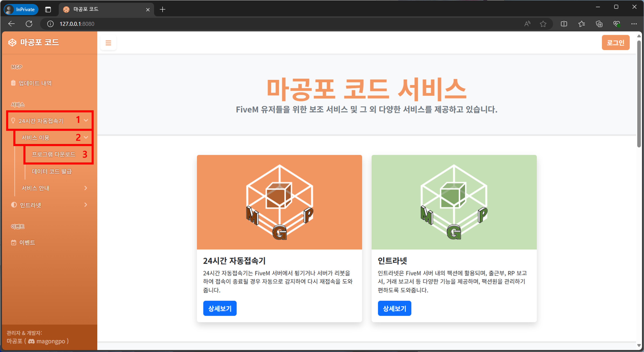644x352 pixels.
Task: Go back with the browser back arrow
Action: click(12, 24)
